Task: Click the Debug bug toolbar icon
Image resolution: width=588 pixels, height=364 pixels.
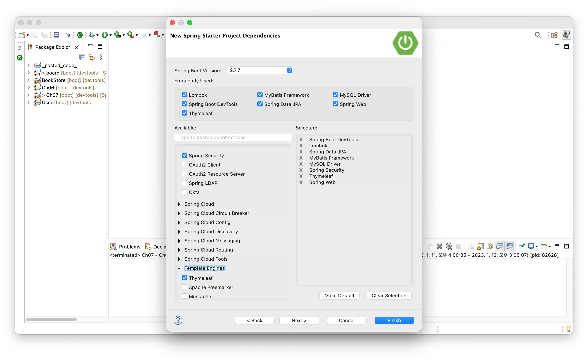Action: [x=92, y=35]
